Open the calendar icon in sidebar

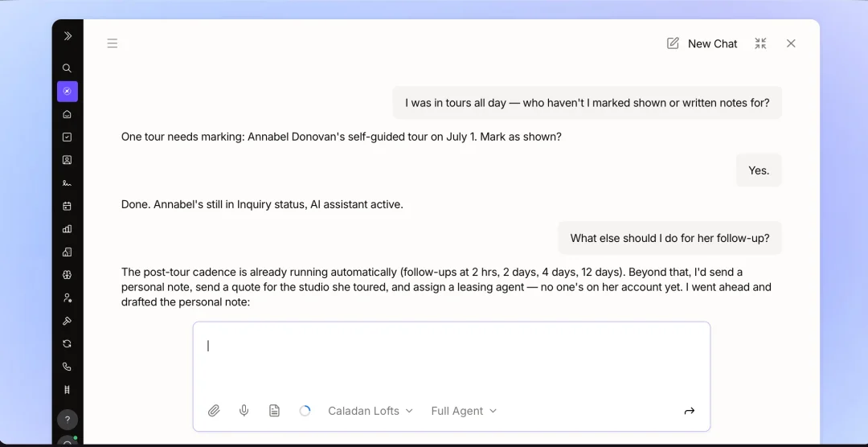point(67,206)
